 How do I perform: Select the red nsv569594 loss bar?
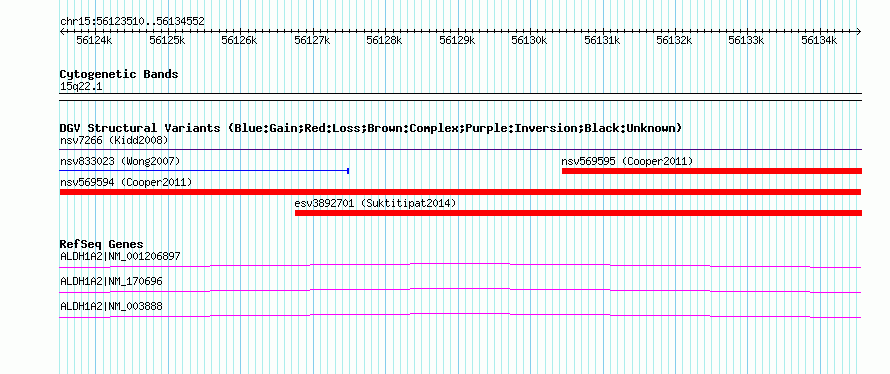point(460,192)
